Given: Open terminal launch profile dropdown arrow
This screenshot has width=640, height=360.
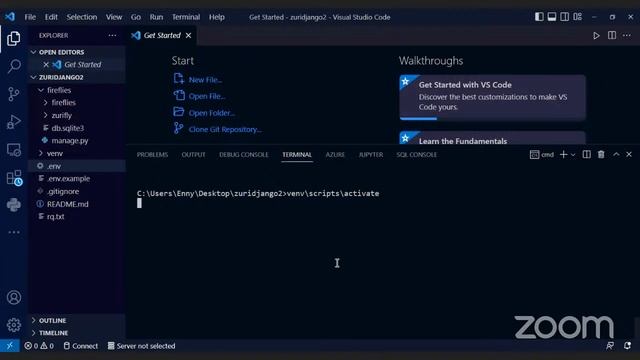Looking at the screenshot, I should [x=573, y=155].
